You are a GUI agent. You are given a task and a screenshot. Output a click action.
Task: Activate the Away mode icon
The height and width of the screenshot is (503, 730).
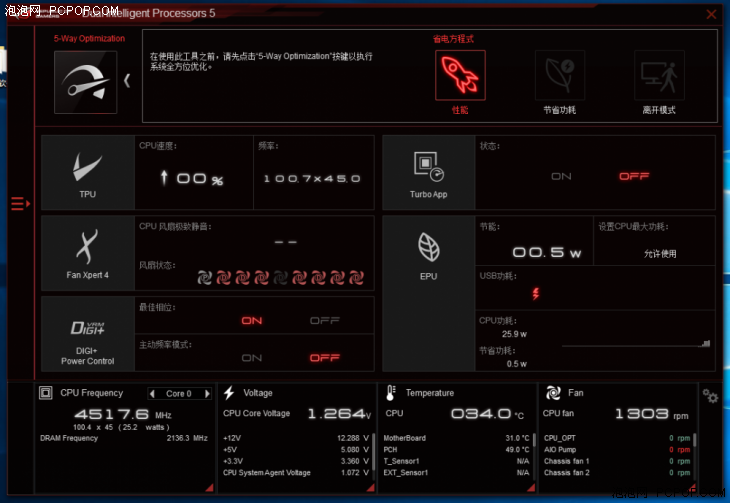click(x=659, y=75)
